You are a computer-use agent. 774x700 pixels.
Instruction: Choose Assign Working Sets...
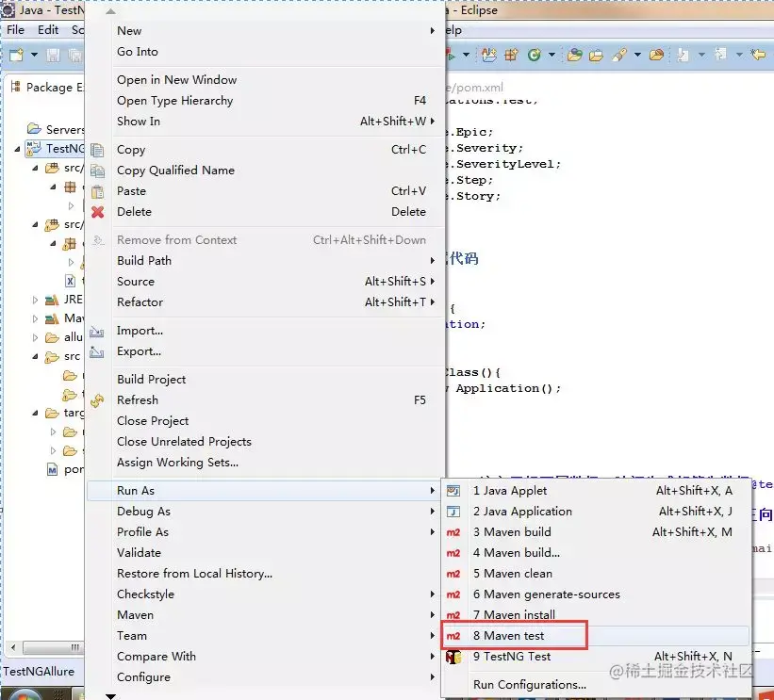[266, 463]
